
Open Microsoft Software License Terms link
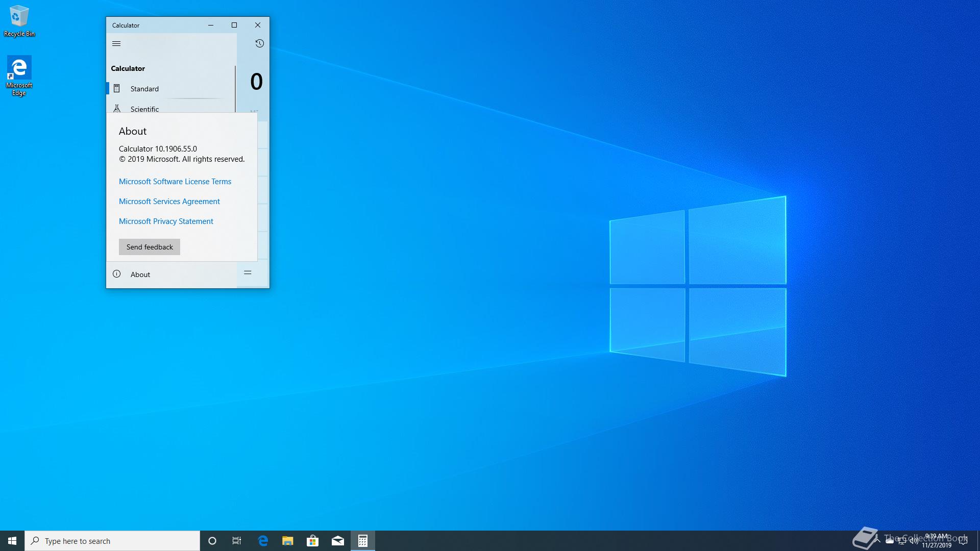175,182
